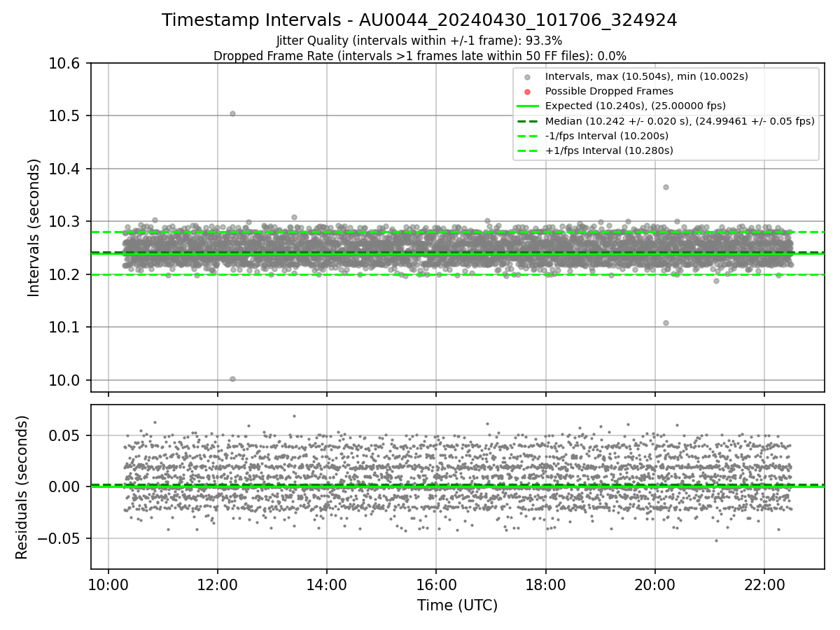Screen dimensions: 840x630
Task: Select the Jitter Quality 93.3% subtitle
Action: (419, 41)
